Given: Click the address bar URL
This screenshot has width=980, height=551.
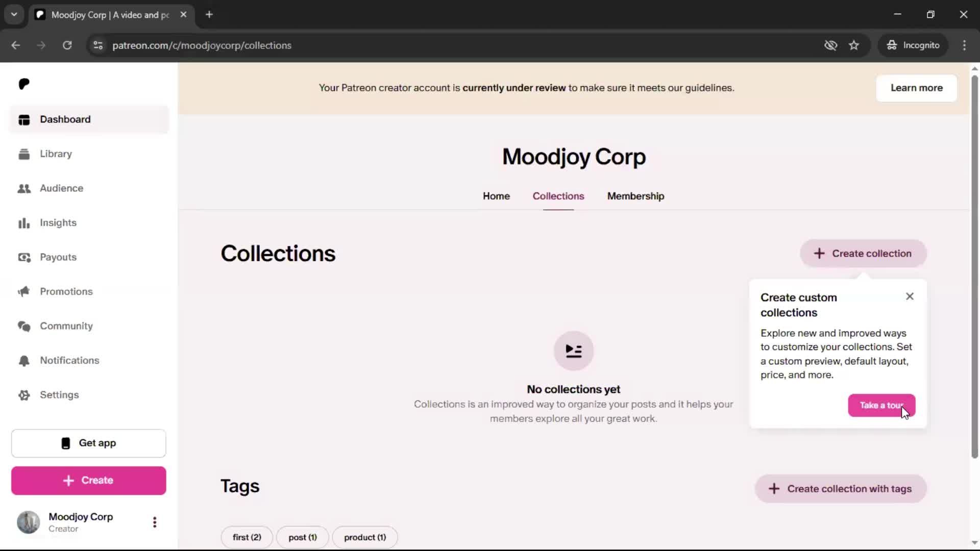Looking at the screenshot, I should tap(202, 45).
